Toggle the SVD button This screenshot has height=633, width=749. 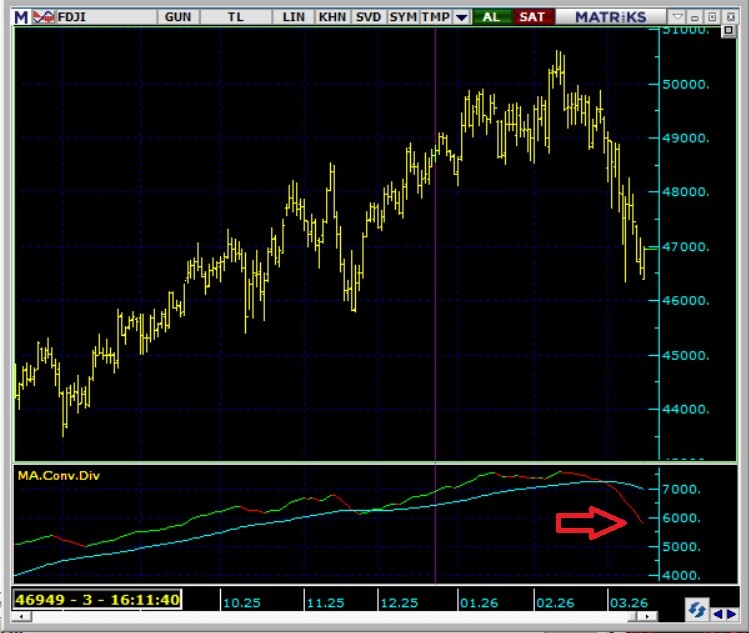pyautogui.click(x=367, y=17)
